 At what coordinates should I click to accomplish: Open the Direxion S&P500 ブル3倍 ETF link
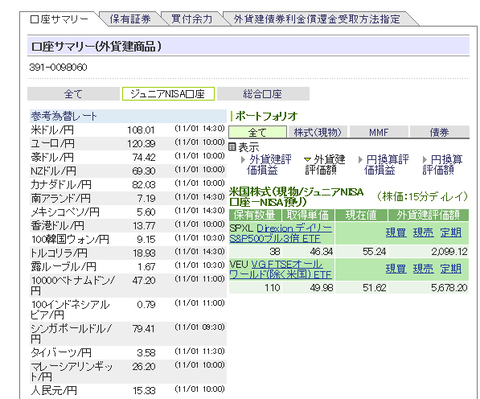pyautogui.click(x=281, y=233)
